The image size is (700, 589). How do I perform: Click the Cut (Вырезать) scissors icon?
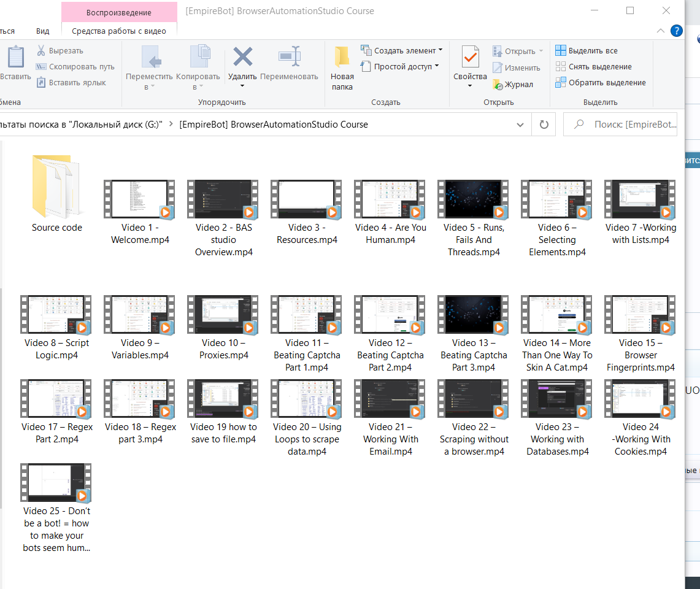click(41, 51)
